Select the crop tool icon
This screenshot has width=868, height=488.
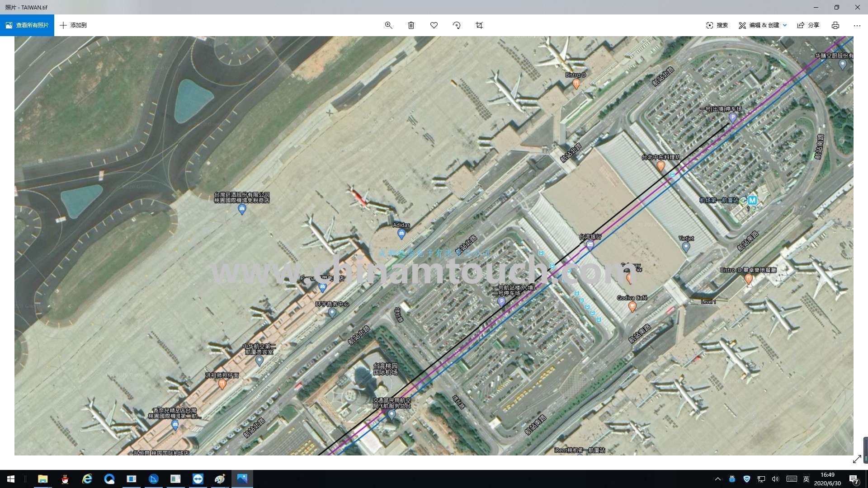click(x=479, y=25)
